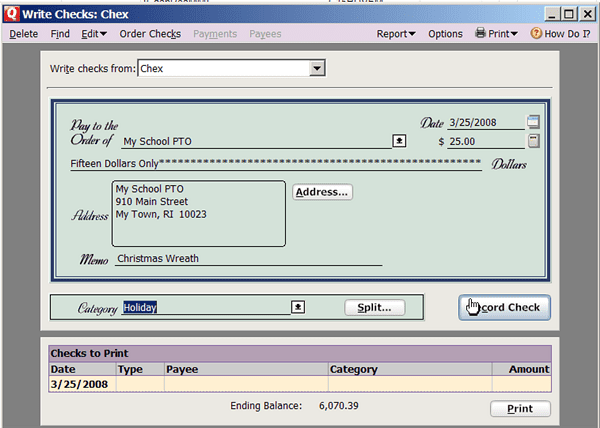Viewport: 600px width, 428px height.
Task: Click the Amount column header
Action: (x=522, y=369)
